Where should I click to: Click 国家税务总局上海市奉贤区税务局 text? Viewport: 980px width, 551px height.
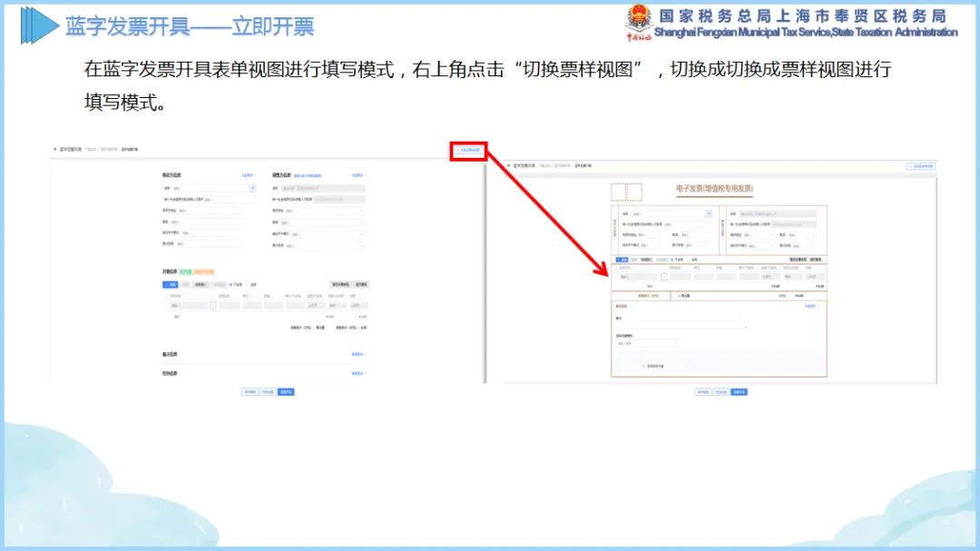pos(802,16)
